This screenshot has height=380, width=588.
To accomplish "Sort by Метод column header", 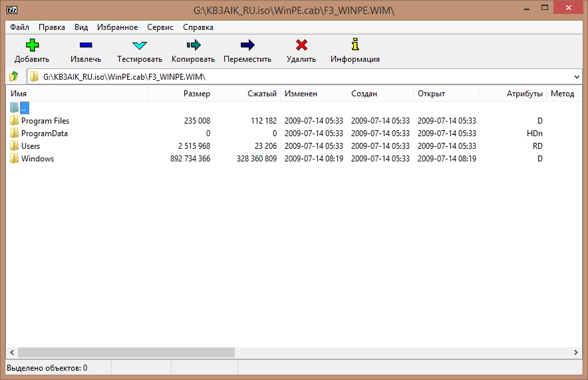I will point(564,94).
